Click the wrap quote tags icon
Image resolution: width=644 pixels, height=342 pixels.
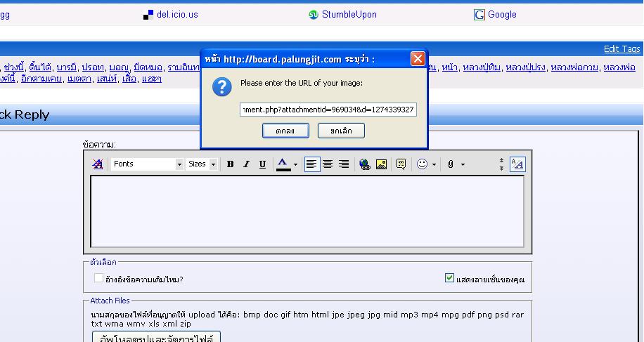[401, 164]
